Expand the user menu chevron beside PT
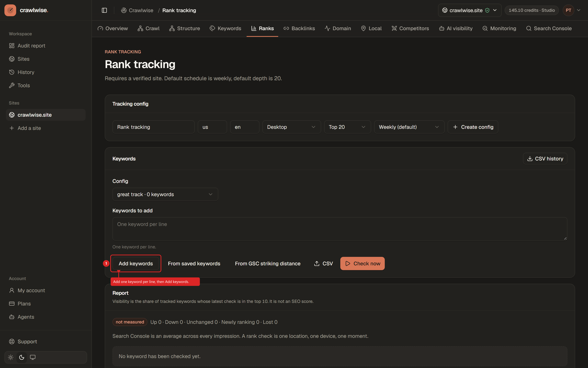588x368 pixels. pos(579,10)
